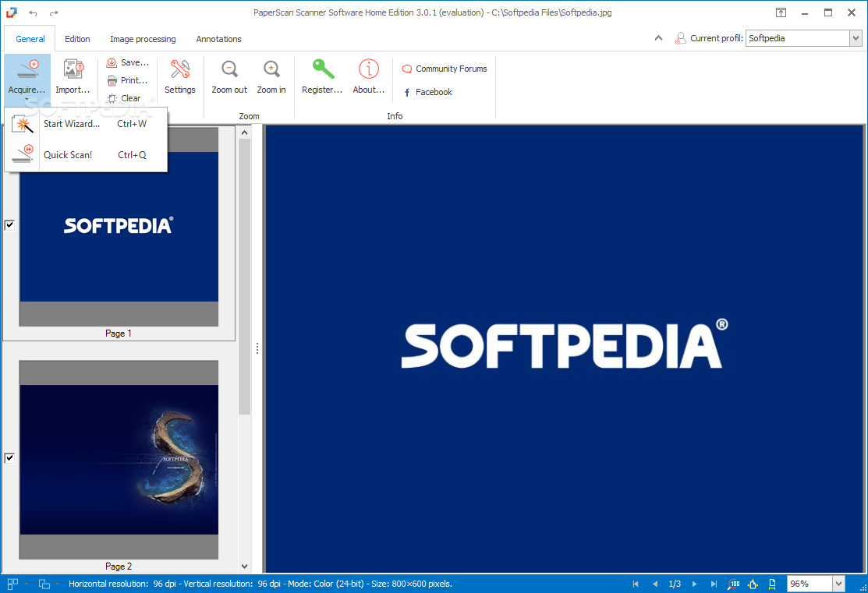Click the Save toolbar button

[128, 62]
